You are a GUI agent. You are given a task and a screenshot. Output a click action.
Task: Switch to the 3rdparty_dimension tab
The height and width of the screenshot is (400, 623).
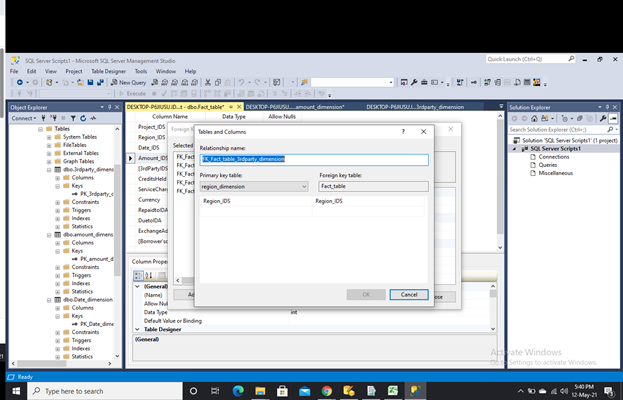415,107
